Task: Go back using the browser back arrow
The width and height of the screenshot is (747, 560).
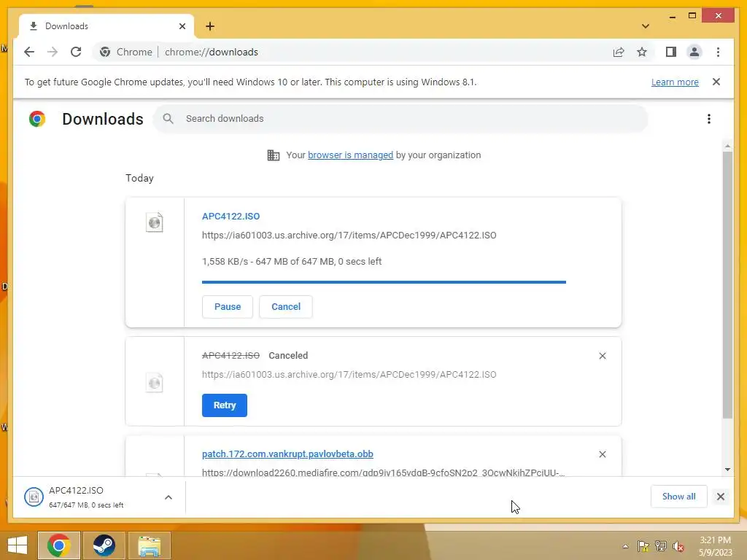Action: pos(29,52)
